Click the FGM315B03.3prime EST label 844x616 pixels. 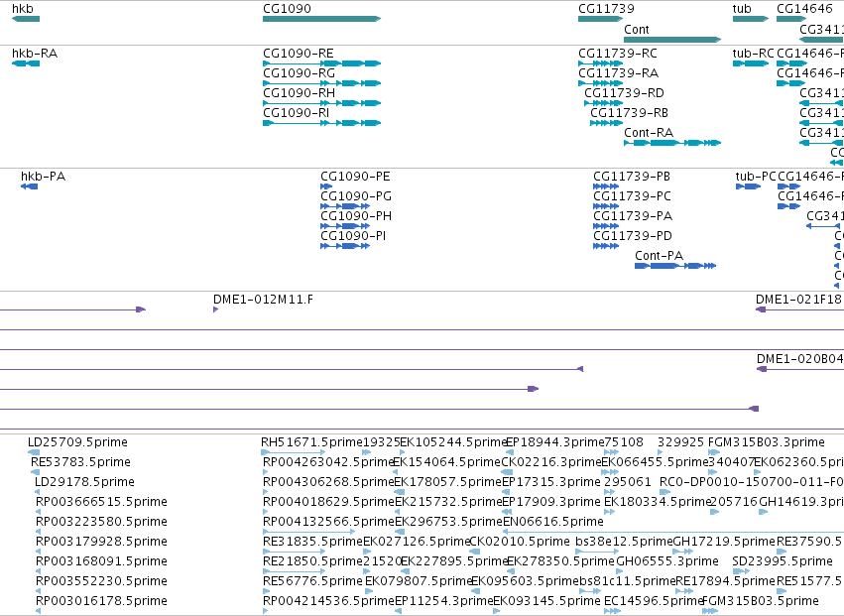767,442
